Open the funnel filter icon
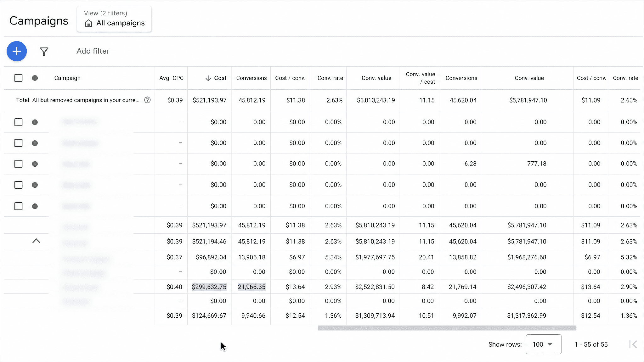The height and width of the screenshot is (362, 644). tap(44, 51)
